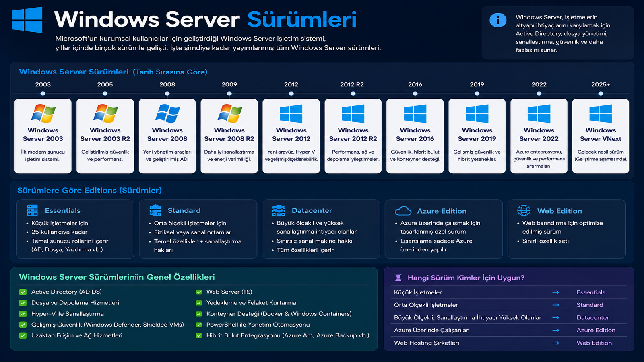Click the Datacenter link in the recommendation table
The width and height of the screenshot is (644, 362).
click(x=593, y=317)
